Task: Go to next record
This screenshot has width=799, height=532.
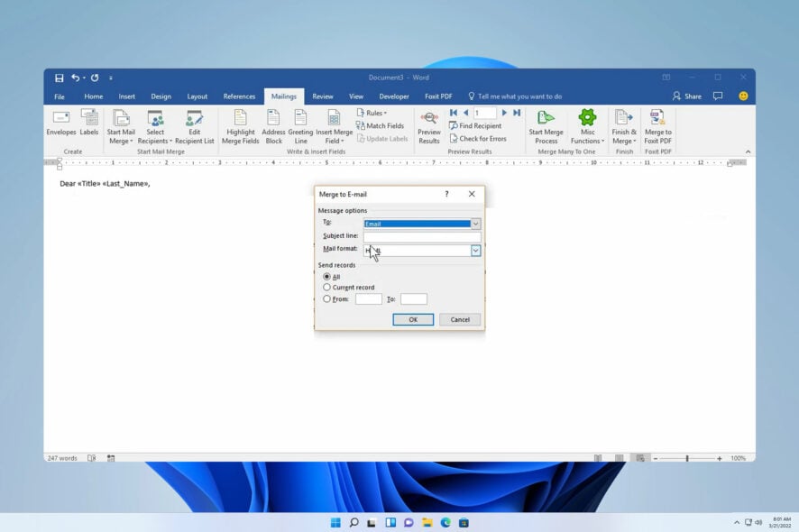Action: coord(504,113)
